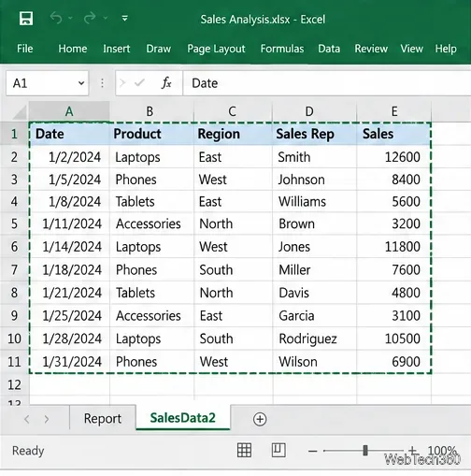Click the three-dot formula bar handle
Screen dimensions: 471x476
tap(102, 83)
